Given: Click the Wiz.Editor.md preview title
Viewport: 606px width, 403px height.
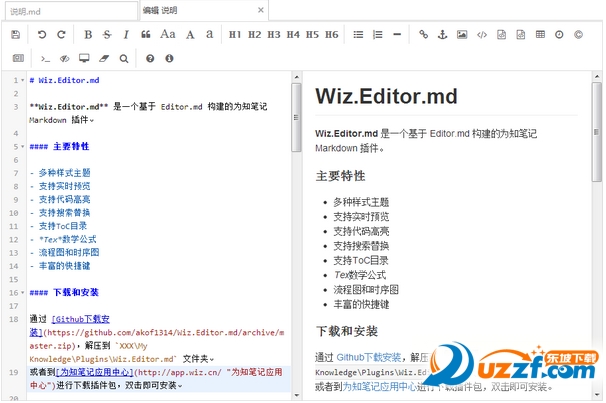Looking at the screenshot, I should pyautogui.click(x=386, y=96).
